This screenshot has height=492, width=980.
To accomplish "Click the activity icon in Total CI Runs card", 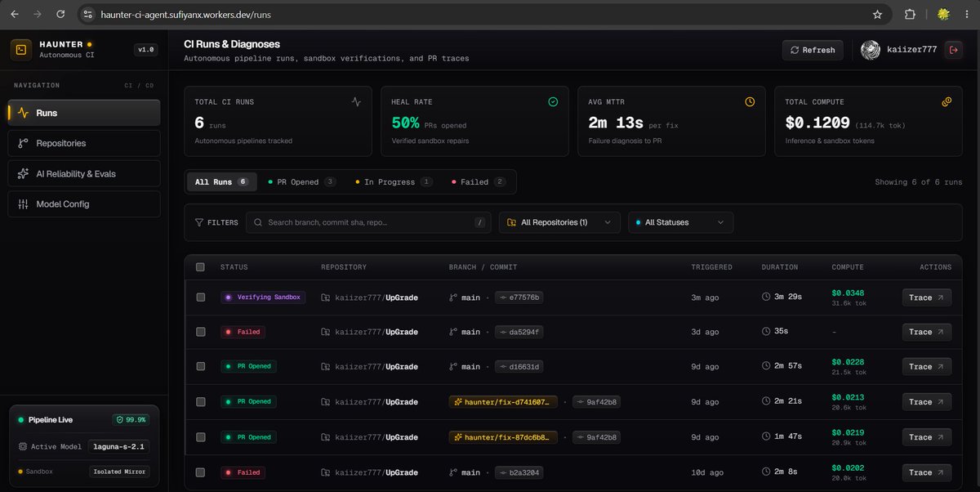I will tap(356, 102).
